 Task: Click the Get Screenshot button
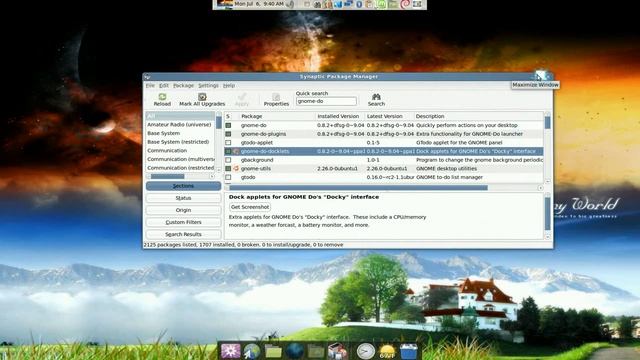tap(250, 207)
